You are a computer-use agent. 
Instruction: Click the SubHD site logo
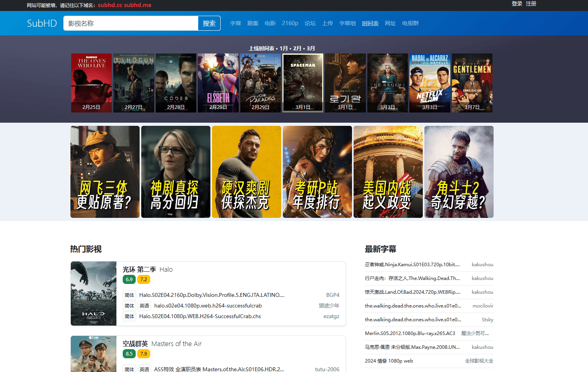(x=42, y=23)
